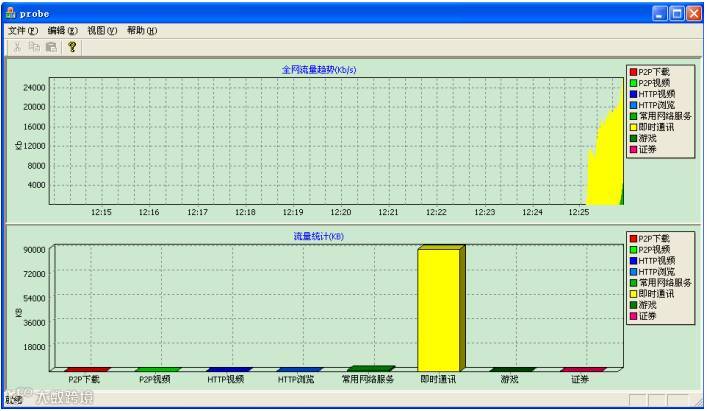Click HTTP浏览 swatch in bottom legend

[x=633, y=272]
